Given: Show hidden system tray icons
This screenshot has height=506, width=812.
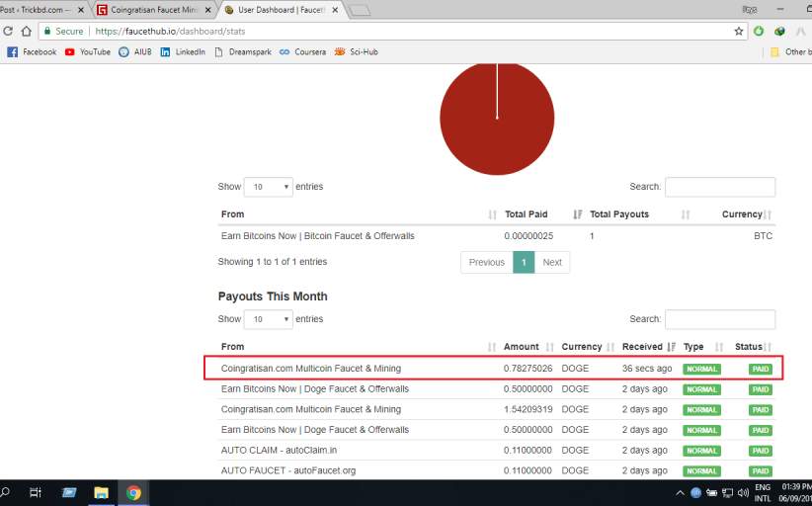Looking at the screenshot, I should (x=680, y=492).
